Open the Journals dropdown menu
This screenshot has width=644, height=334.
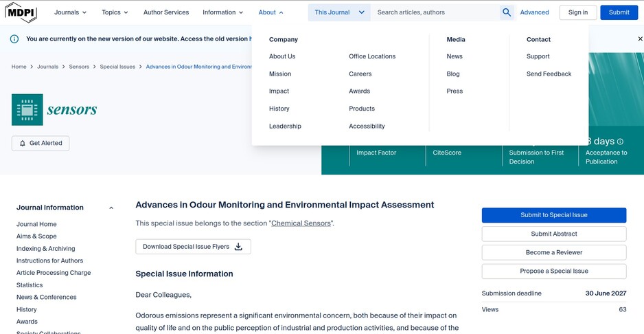coord(70,12)
